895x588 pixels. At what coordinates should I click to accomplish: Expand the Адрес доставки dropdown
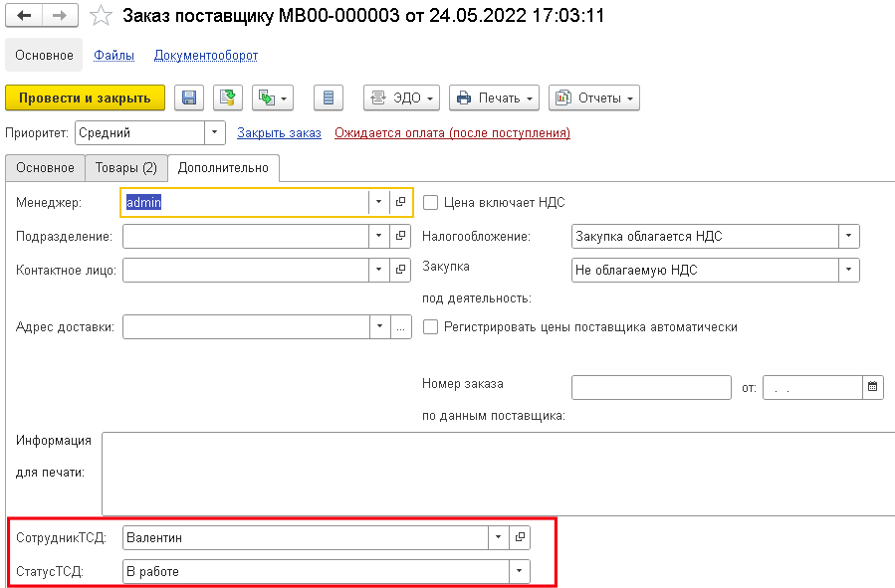[380, 326]
